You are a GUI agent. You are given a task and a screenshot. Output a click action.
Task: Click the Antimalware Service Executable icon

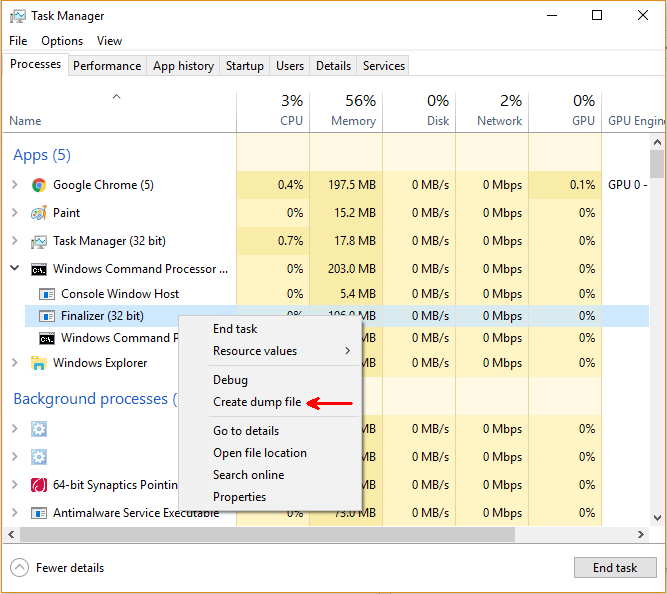(x=39, y=513)
